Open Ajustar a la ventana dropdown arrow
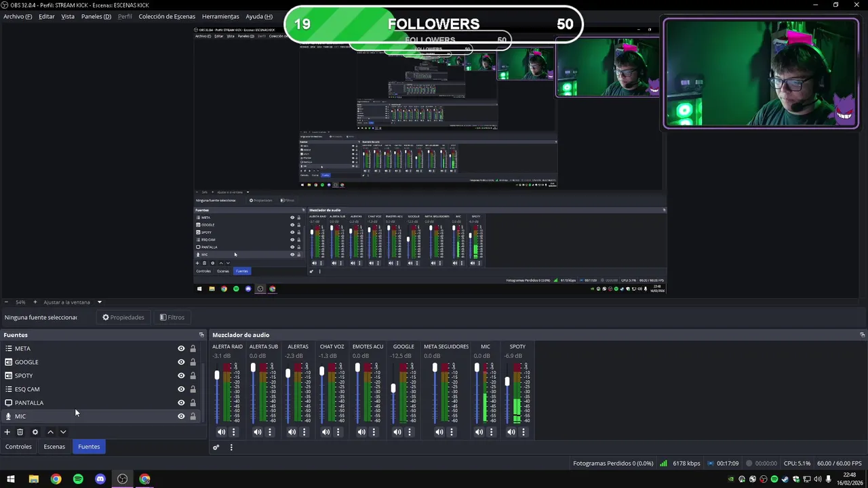The height and width of the screenshot is (488, 868). click(x=99, y=302)
